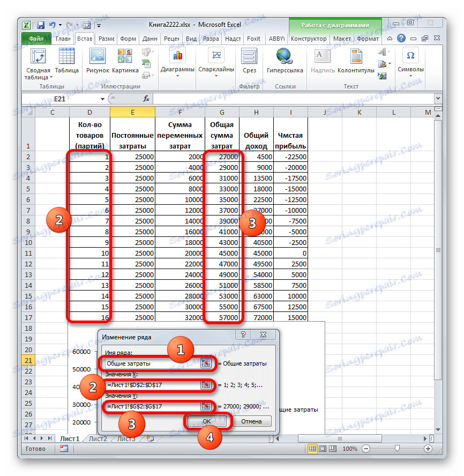Expand the formula bar
Image resolution: width=464 pixels, height=476 pixels.
point(438,98)
